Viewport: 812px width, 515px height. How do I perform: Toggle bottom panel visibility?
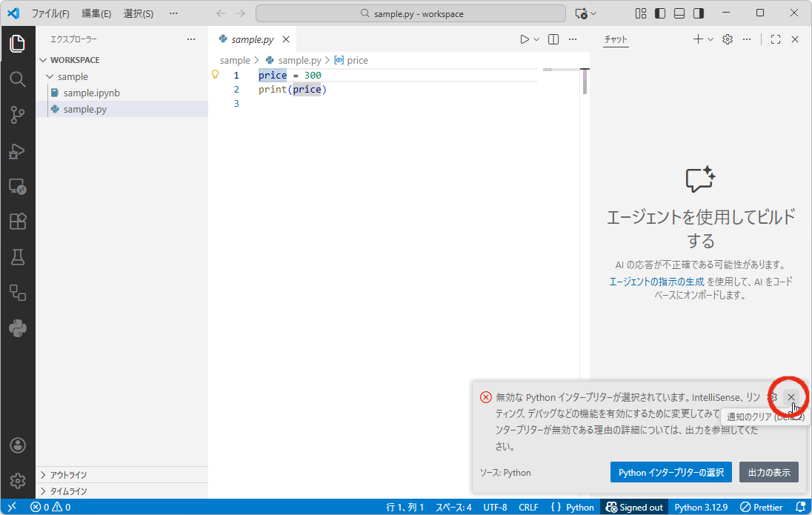coord(679,13)
